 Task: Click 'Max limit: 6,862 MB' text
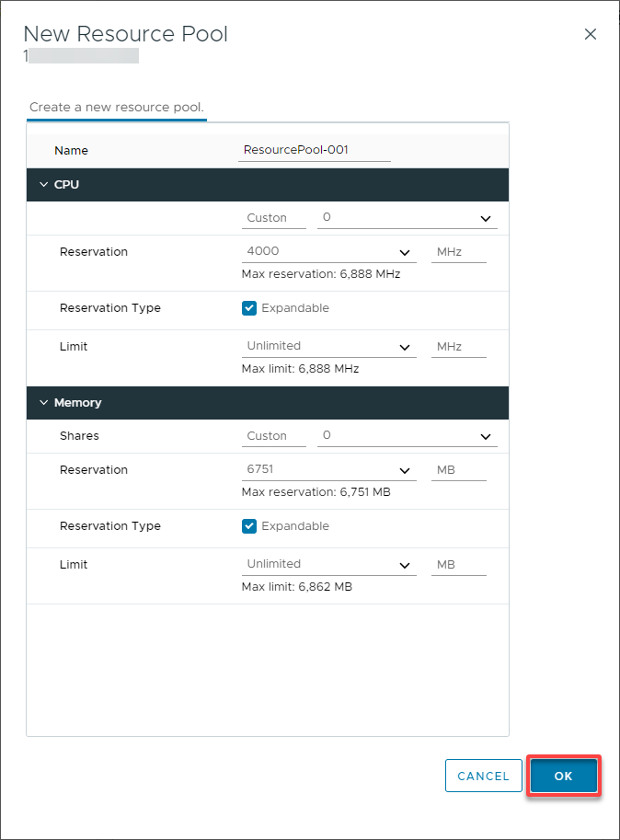[x=297, y=587]
